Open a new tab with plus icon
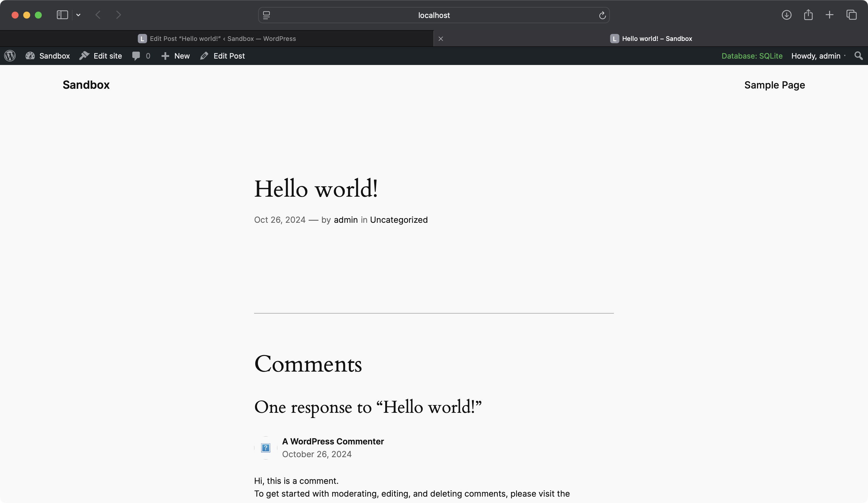 point(829,15)
